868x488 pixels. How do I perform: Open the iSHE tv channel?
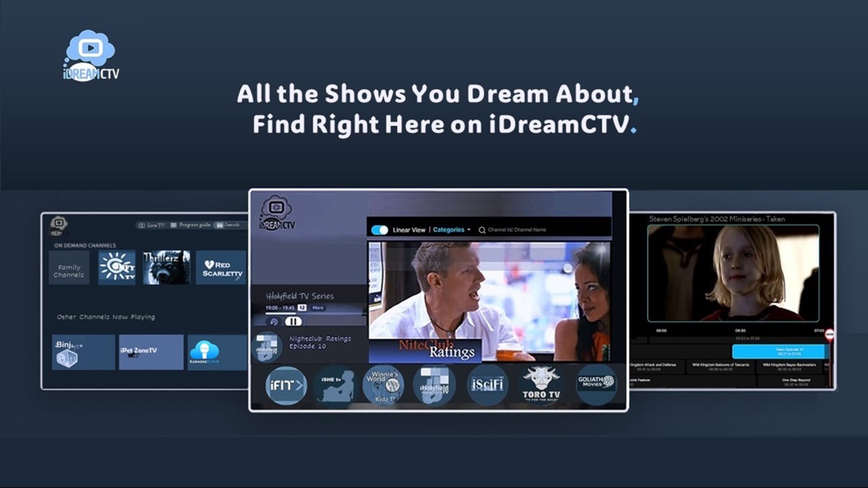[334, 384]
